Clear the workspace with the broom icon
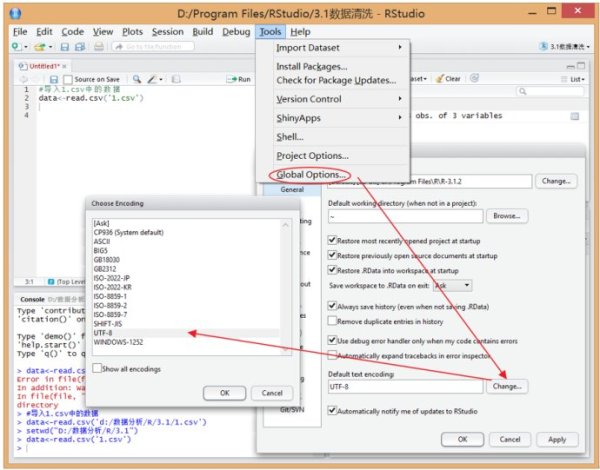Screen dimensions: 600x470 tap(448, 78)
